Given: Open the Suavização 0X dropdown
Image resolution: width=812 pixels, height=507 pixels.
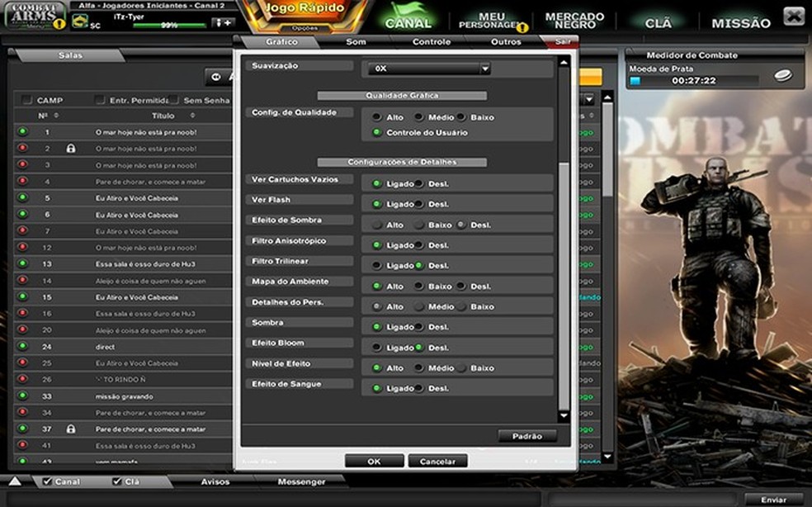Looking at the screenshot, I should 429,69.
